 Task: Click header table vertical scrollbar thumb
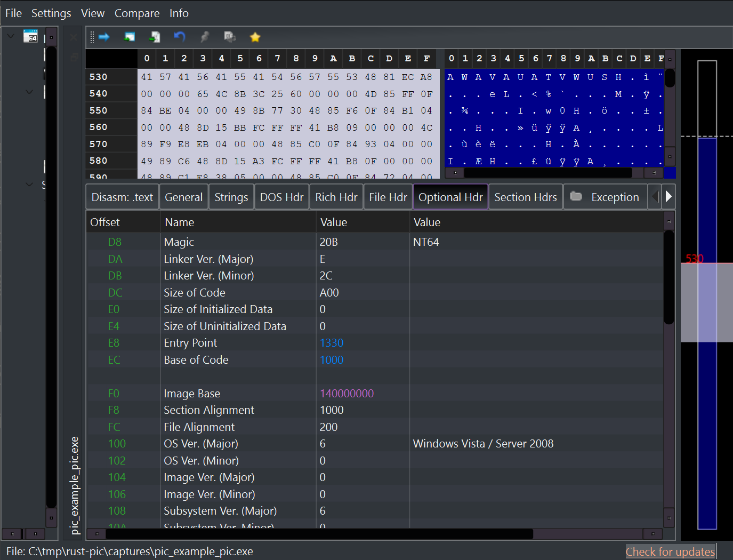669,277
